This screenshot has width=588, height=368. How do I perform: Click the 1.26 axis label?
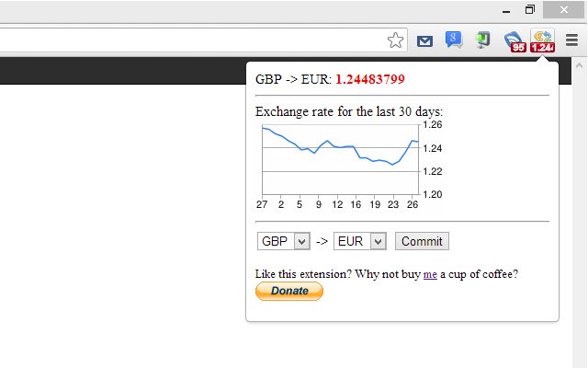pos(433,125)
